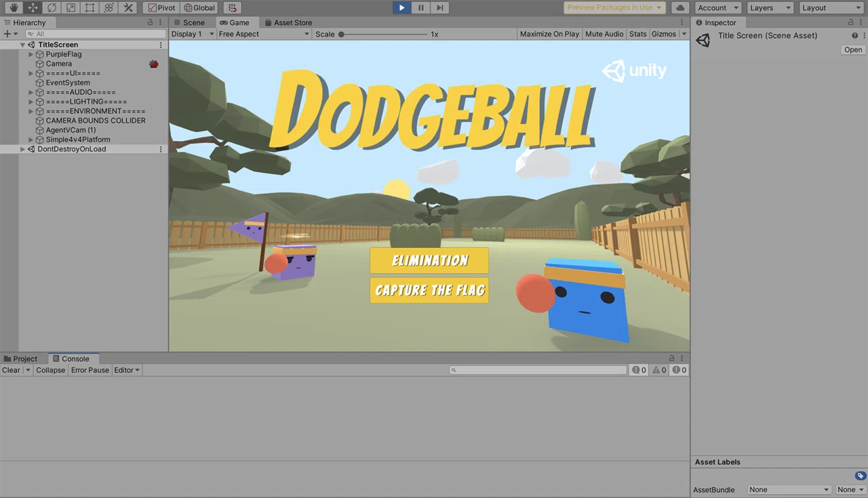Switch to the Scene tab
Screen dimensions: 868x498
[x=189, y=22]
